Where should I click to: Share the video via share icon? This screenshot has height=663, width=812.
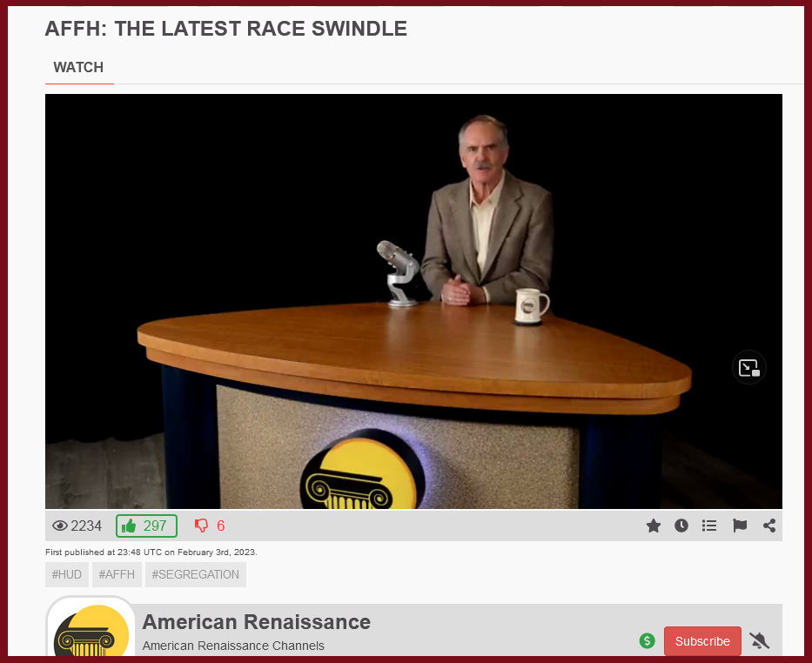pyautogui.click(x=769, y=526)
